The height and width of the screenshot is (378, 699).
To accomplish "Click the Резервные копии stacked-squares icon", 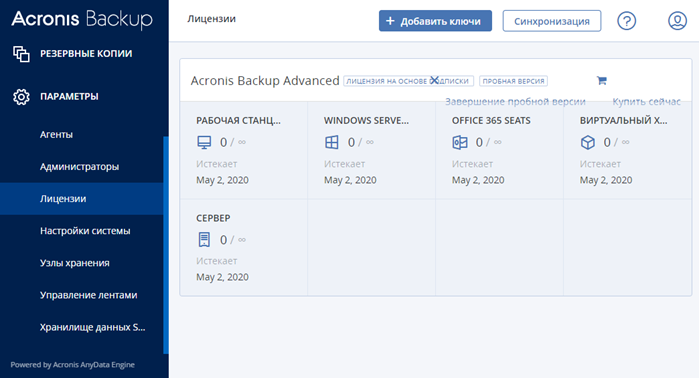I will (21, 54).
